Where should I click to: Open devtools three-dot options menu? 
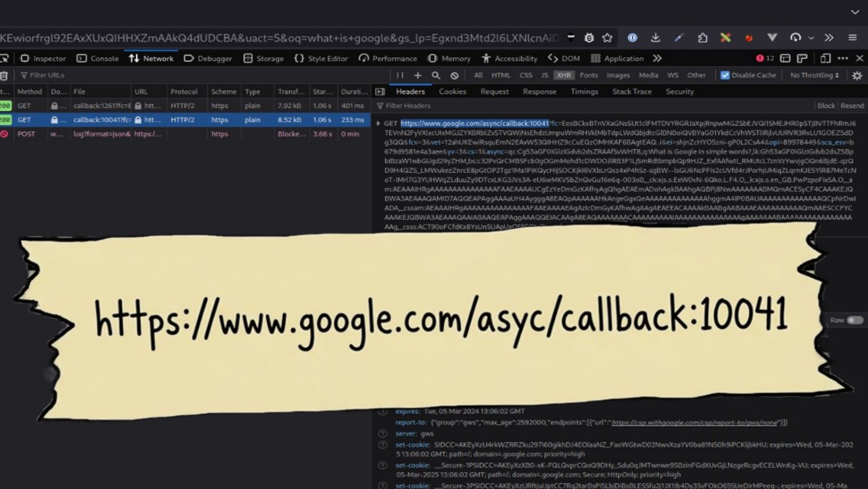click(x=843, y=58)
